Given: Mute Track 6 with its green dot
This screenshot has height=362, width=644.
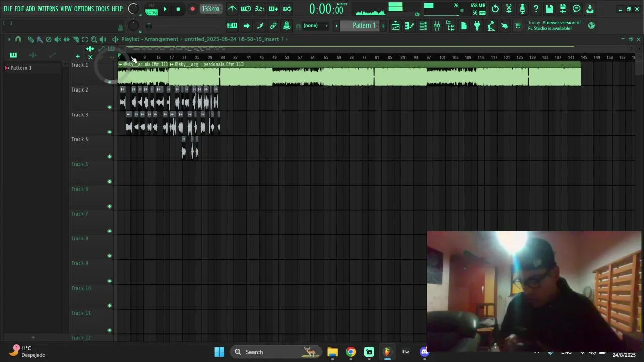Looking at the screenshot, I should [109, 206].
